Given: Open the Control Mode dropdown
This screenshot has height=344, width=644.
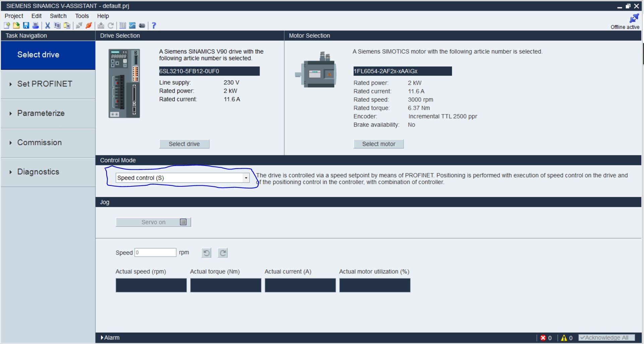Looking at the screenshot, I should [183, 178].
